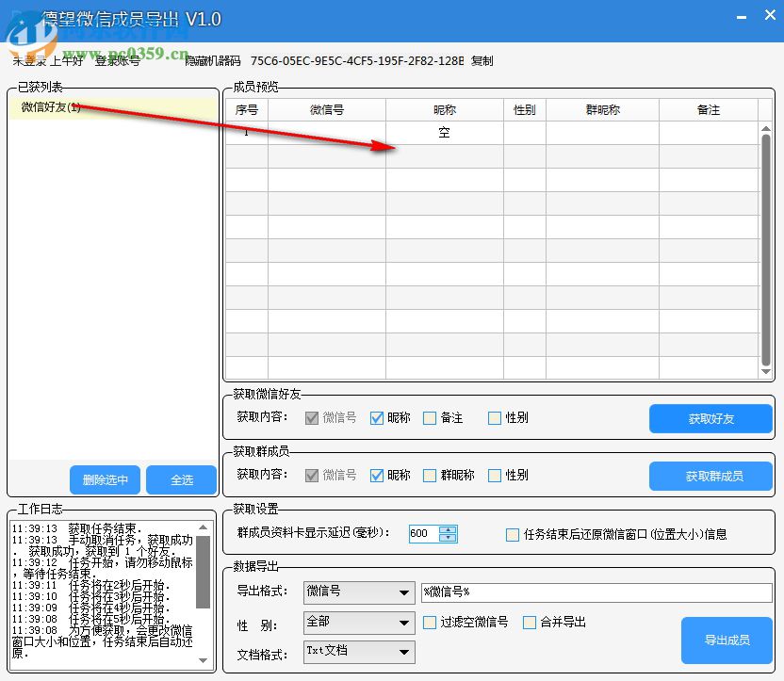
Task: Click the 备注 column header in 成员预览
Action: pyautogui.click(x=709, y=110)
